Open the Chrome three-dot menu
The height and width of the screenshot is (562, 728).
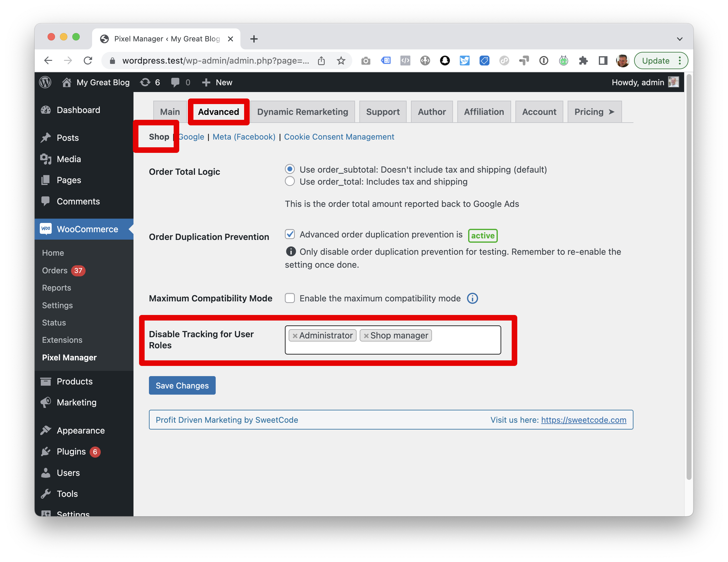(680, 61)
